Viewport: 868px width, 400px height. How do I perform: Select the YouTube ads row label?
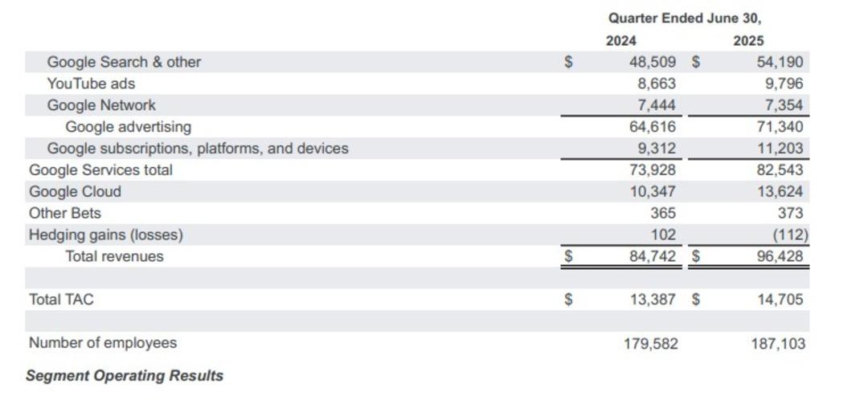91,84
